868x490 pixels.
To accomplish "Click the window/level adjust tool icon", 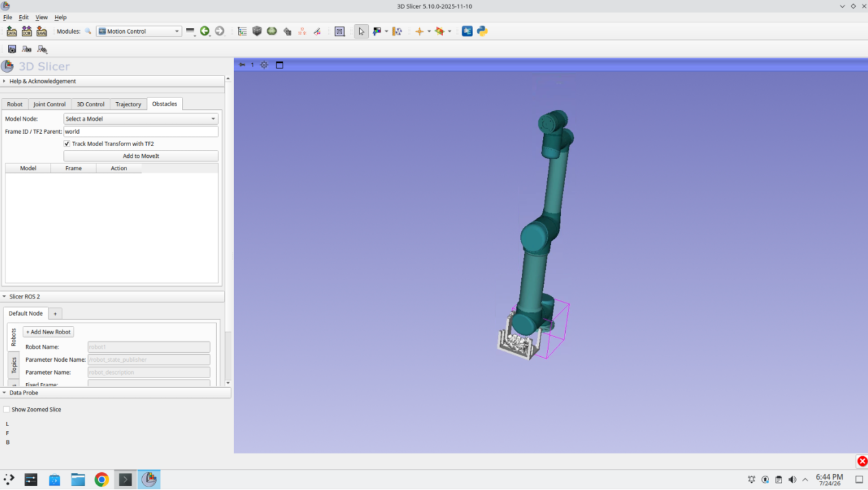I will (377, 32).
